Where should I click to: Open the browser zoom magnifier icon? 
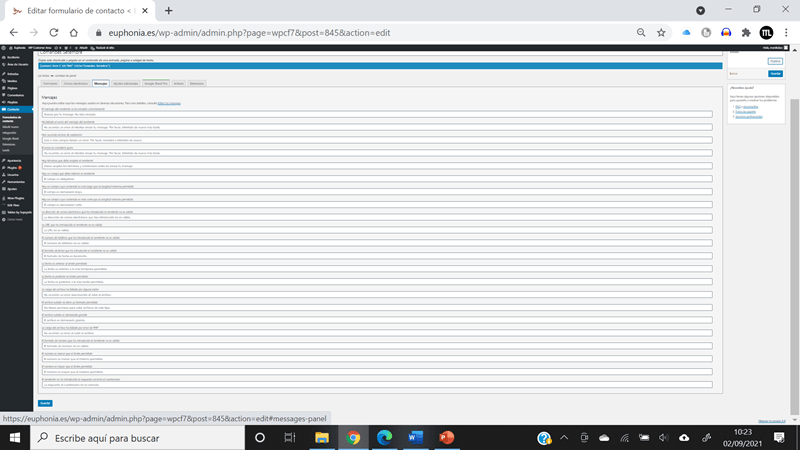pyautogui.click(x=641, y=33)
